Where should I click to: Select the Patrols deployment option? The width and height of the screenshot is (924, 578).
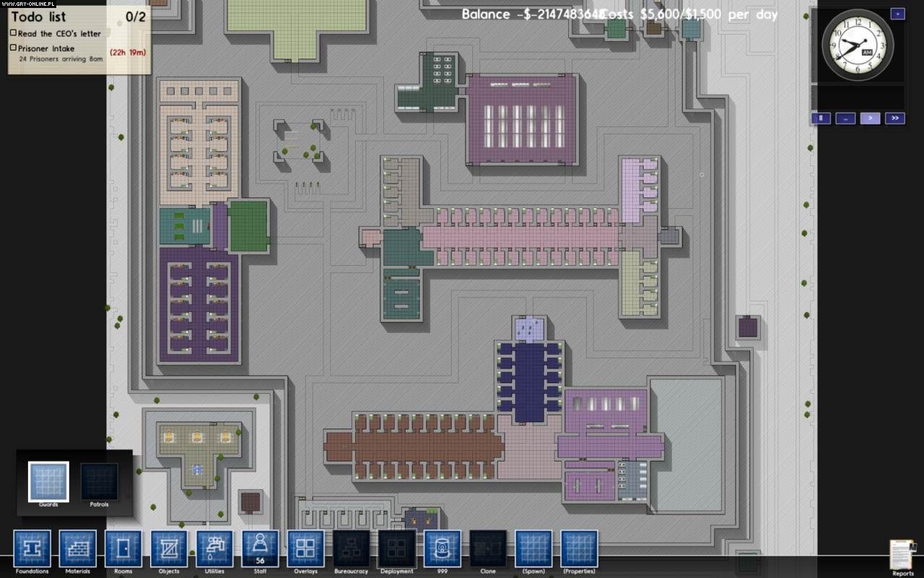point(99,482)
